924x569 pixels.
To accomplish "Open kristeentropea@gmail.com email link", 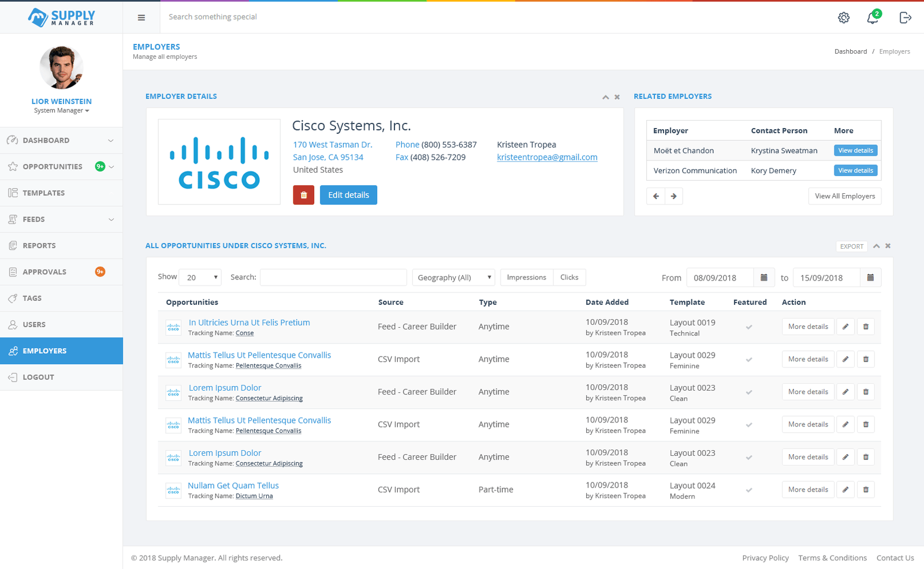I will 547,158.
